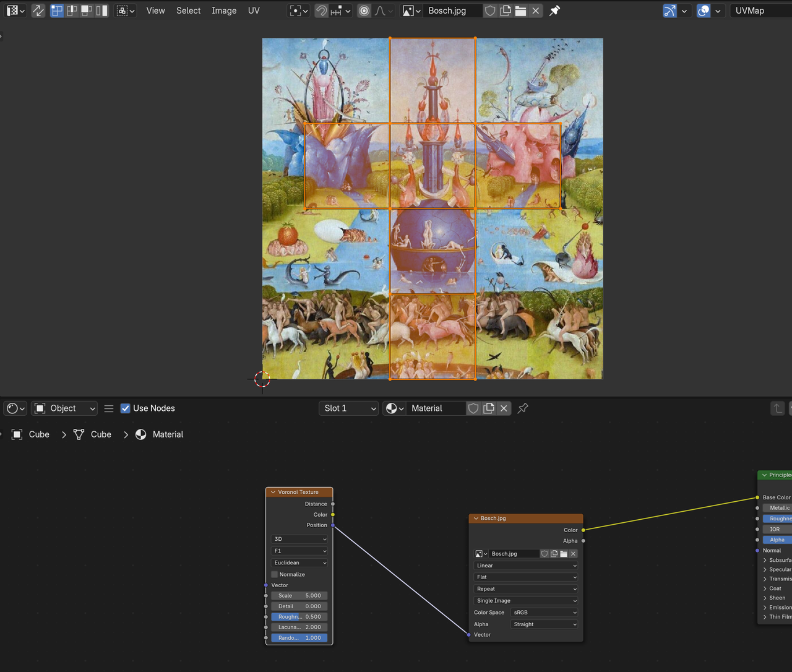
Task: Collapse the Voronoi Texture node
Action: (x=273, y=492)
